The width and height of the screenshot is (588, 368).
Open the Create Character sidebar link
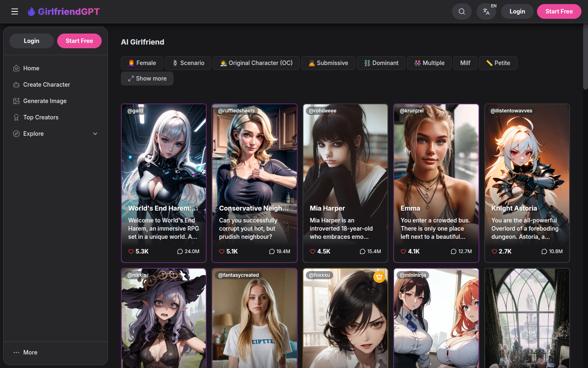(x=56, y=85)
